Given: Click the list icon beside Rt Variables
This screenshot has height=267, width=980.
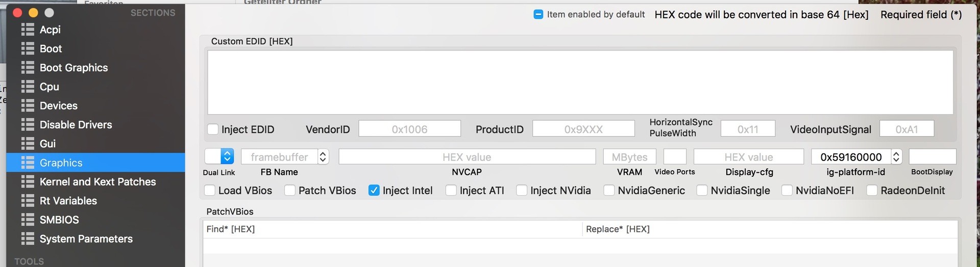Looking at the screenshot, I should (x=28, y=201).
